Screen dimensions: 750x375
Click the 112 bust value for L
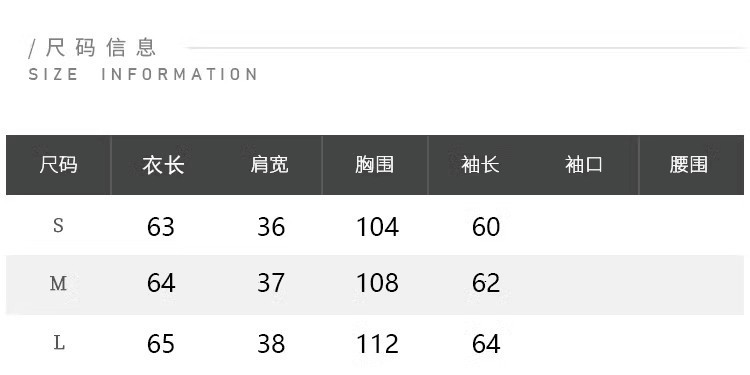(x=377, y=344)
